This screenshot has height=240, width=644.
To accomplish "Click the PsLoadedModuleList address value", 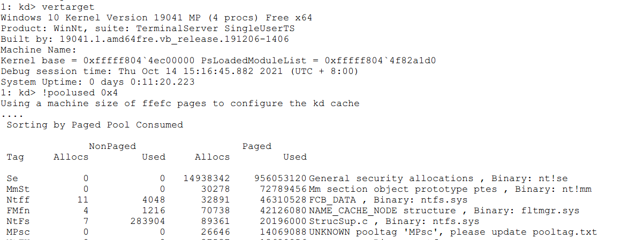I will coord(381,61).
